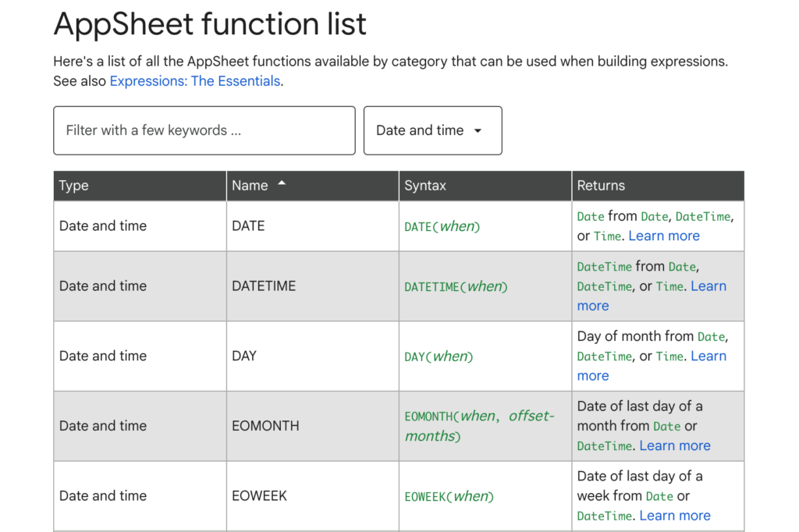Click the Type column header

click(x=140, y=186)
